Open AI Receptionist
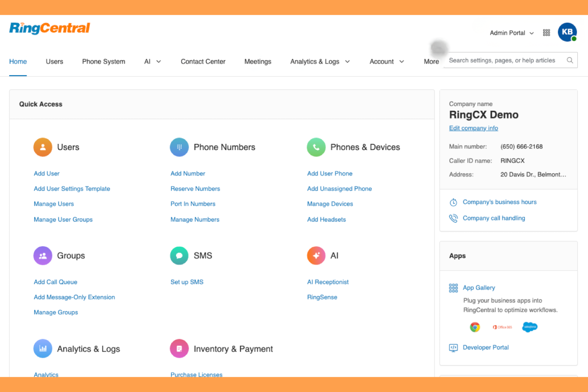This screenshot has width=588, height=392. 328,282
